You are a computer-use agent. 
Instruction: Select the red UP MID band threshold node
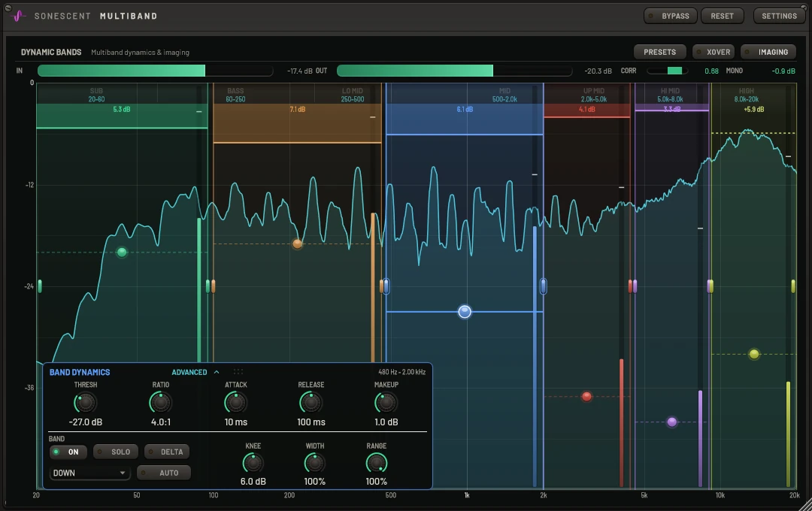pyautogui.click(x=586, y=396)
